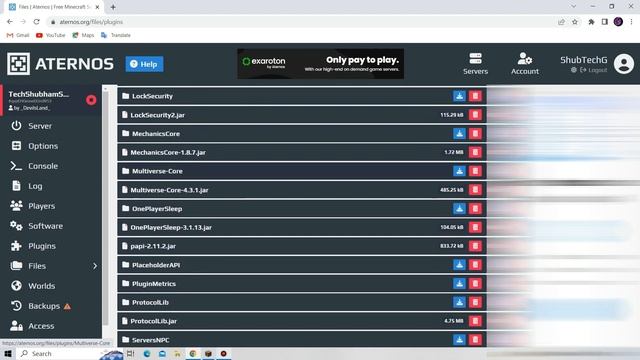Download the PluginMetrics folder
The height and width of the screenshot is (360, 640).
(x=459, y=284)
